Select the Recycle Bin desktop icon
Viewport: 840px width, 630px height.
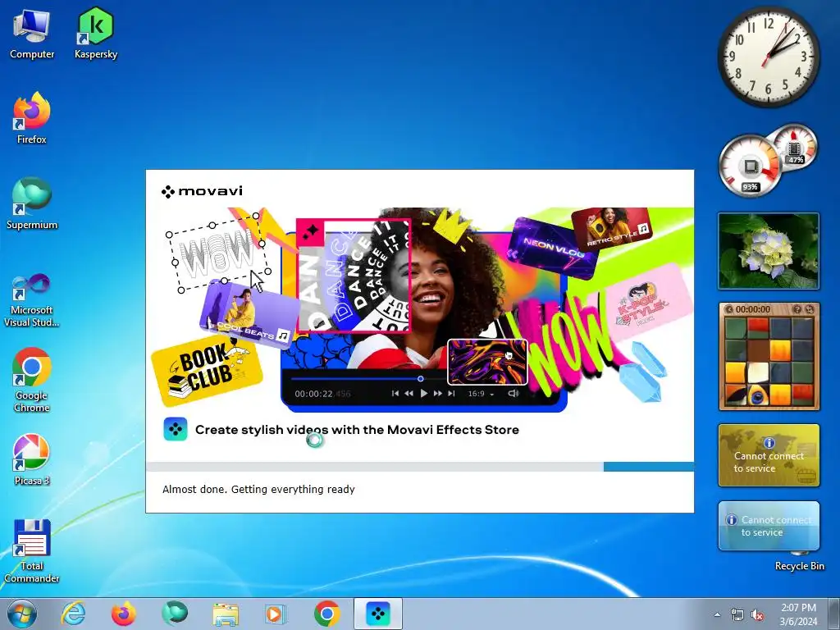click(x=799, y=560)
